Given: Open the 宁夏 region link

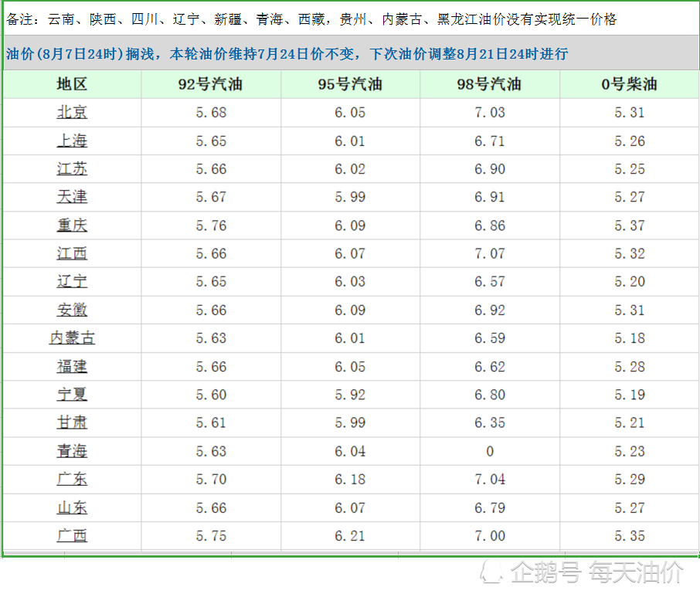Looking at the screenshot, I should pyautogui.click(x=72, y=395).
